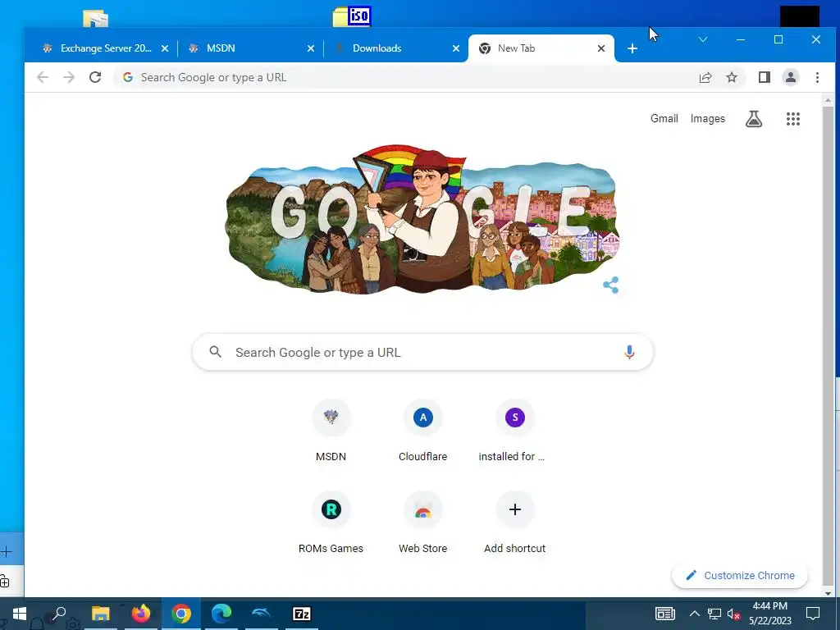This screenshot has width=840, height=630.
Task: Click the muted volume tray icon
Action: (x=733, y=614)
